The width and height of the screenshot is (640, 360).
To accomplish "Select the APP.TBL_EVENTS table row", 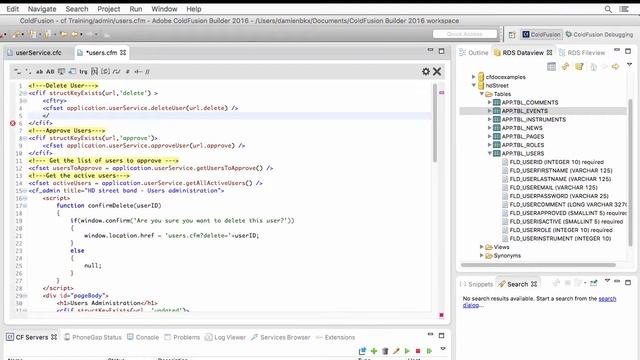I will (x=543, y=111).
